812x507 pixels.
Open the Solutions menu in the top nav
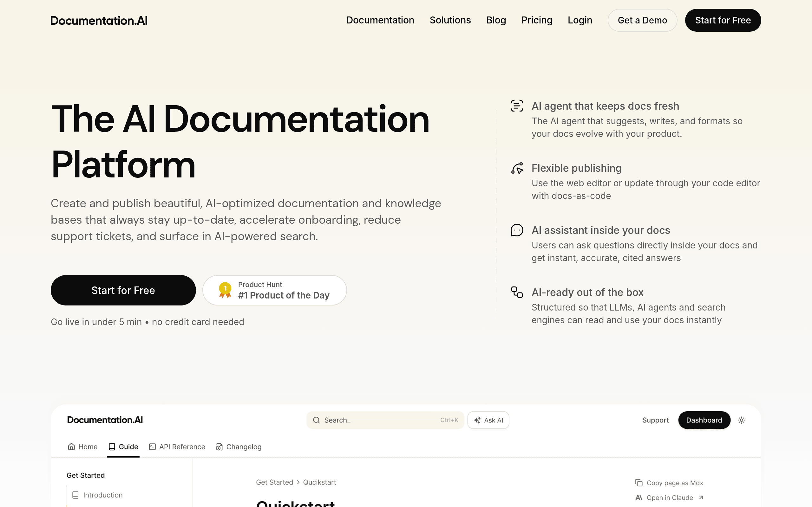click(x=450, y=20)
